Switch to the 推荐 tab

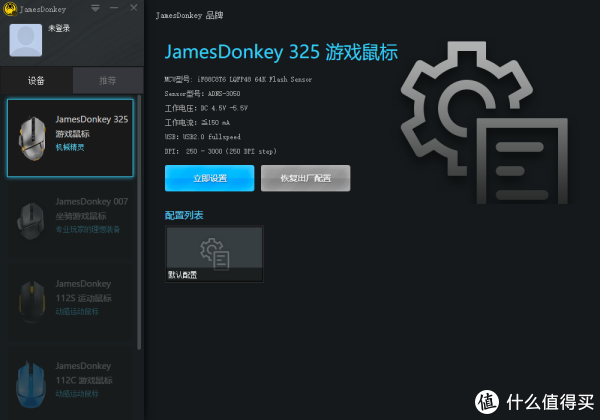point(108,80)
